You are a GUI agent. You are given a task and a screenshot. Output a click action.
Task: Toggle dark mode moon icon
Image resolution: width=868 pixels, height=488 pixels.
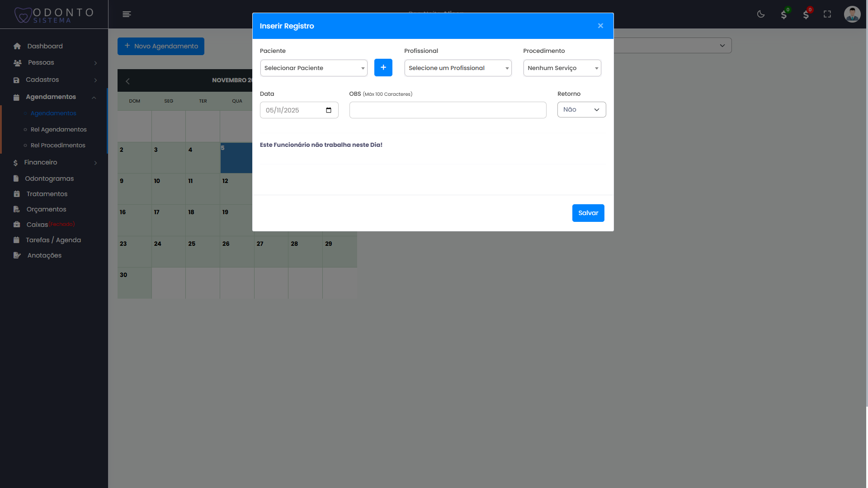761,14
